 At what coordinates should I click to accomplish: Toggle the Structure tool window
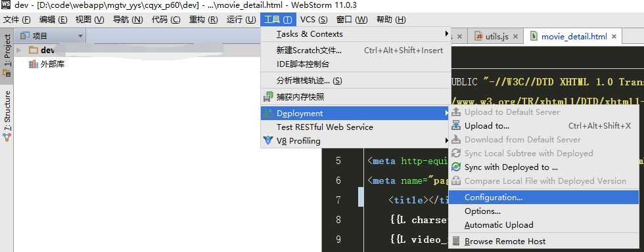point(7,116)
